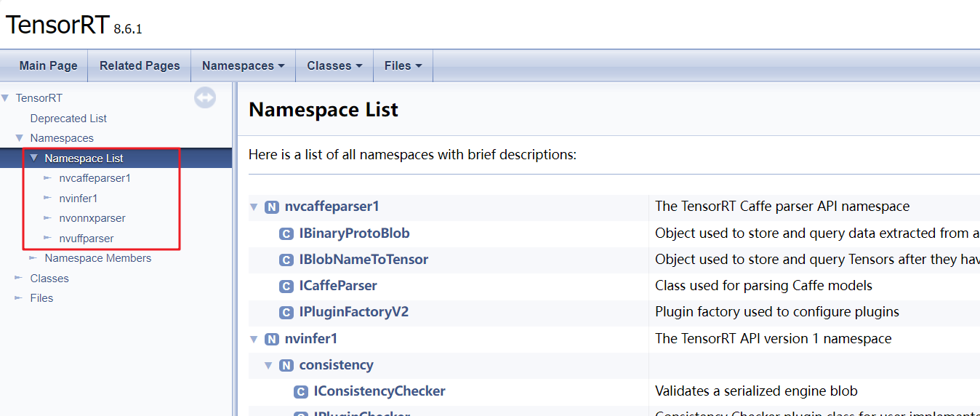Expand nvinfer1 arrow in sidebar tree
980x416 pixels.
[48, 198]
